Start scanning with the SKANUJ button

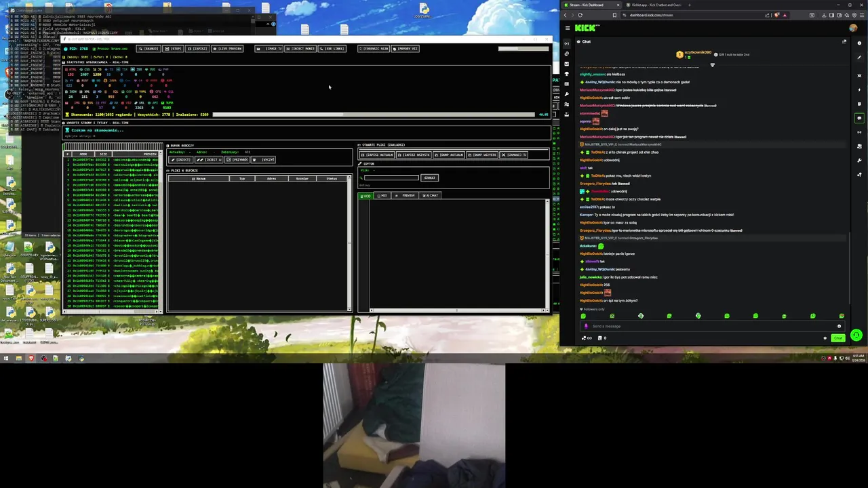point(149,49)
